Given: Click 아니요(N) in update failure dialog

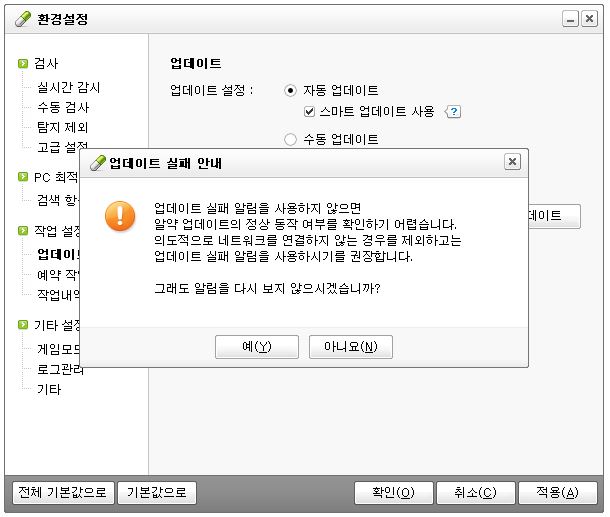Looking at the screenshot, I should 351,347.
